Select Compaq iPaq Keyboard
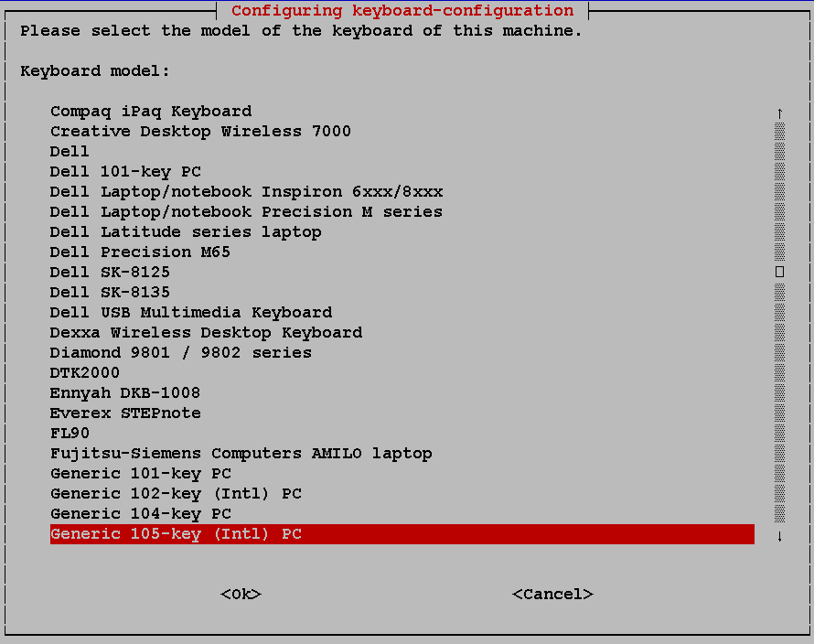Screen dimensions: 814x644 point(151,111)
